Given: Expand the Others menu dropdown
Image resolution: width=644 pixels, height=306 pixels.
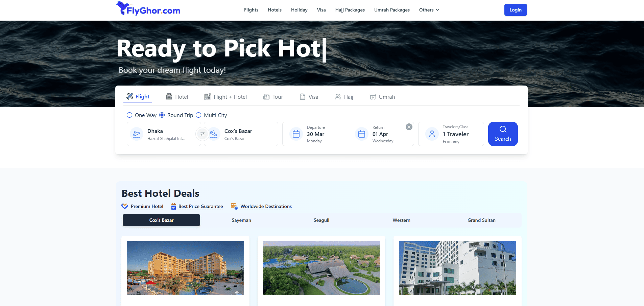Looking at the screenshot, I should coord(429,10).
